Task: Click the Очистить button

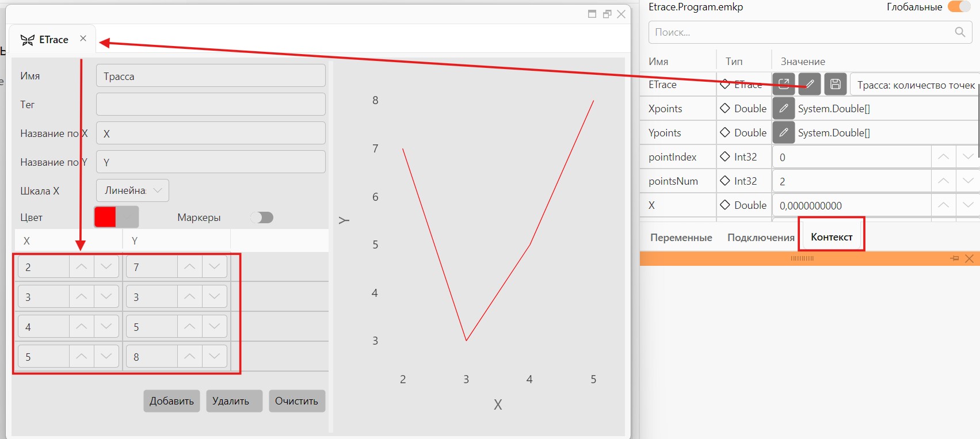Action: pos(297,401)
